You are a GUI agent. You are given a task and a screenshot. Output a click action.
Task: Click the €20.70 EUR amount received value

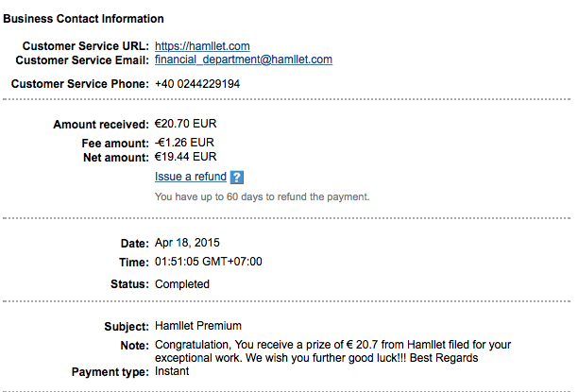click(186, 124)
